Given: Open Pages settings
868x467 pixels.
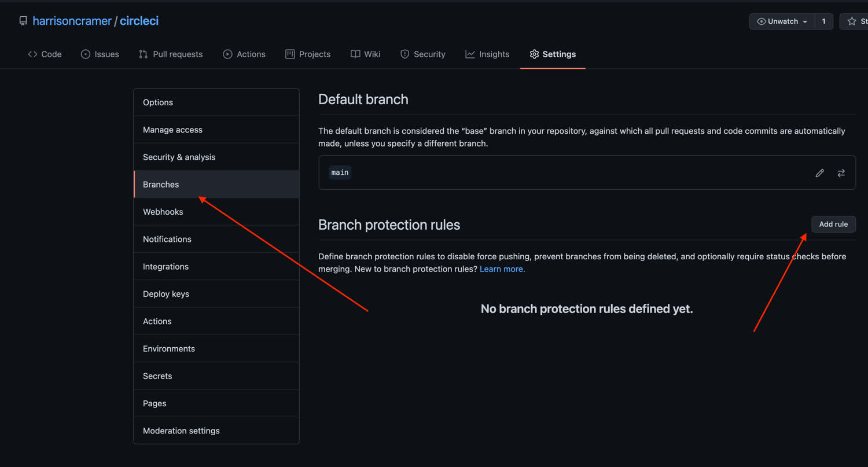Looking at the screenshot, I should click(216, 403).
